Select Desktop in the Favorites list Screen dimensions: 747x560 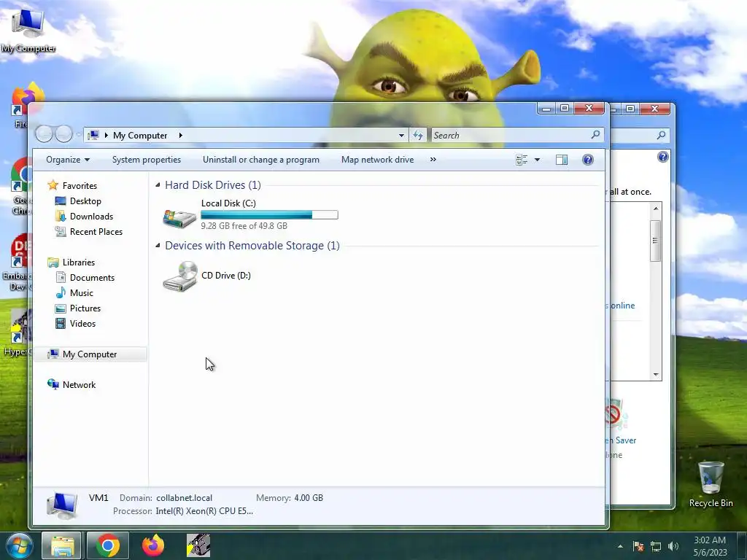tap(85, 201)
